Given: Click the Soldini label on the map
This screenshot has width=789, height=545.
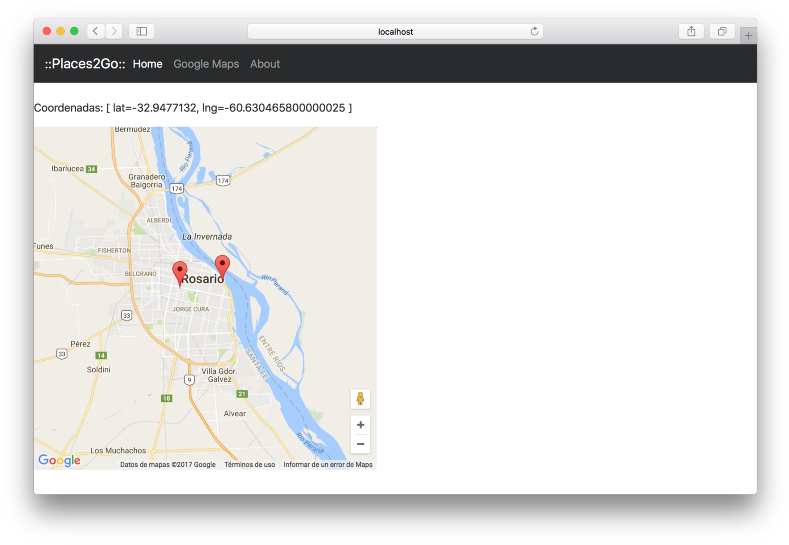Looking at the screenshot, I should point(98,369).
